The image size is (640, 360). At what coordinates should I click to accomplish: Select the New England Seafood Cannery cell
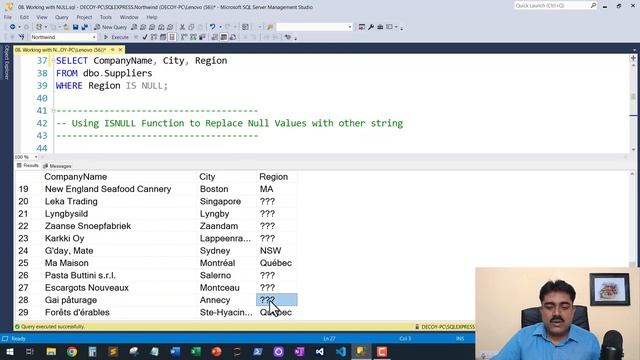tap(120, 189)
